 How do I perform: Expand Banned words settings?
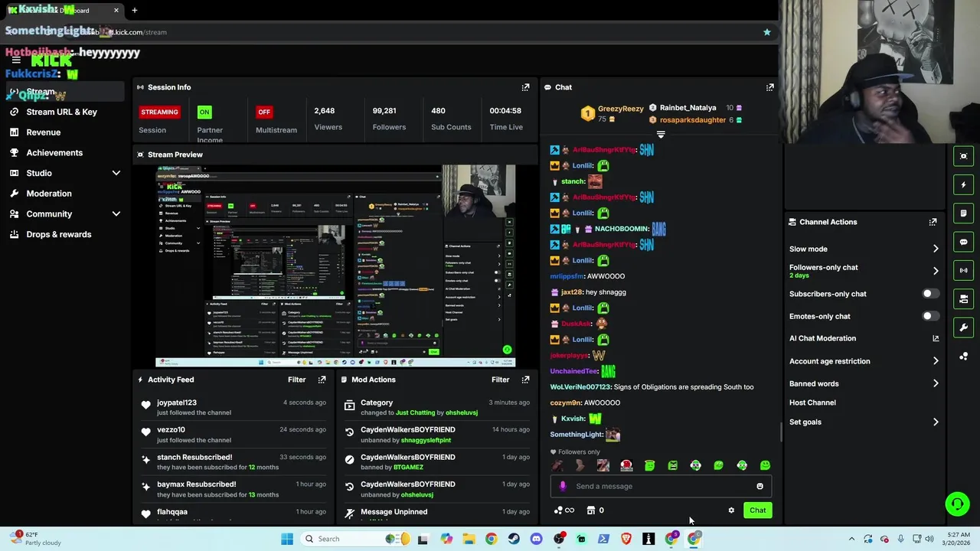tap(936, 383)
